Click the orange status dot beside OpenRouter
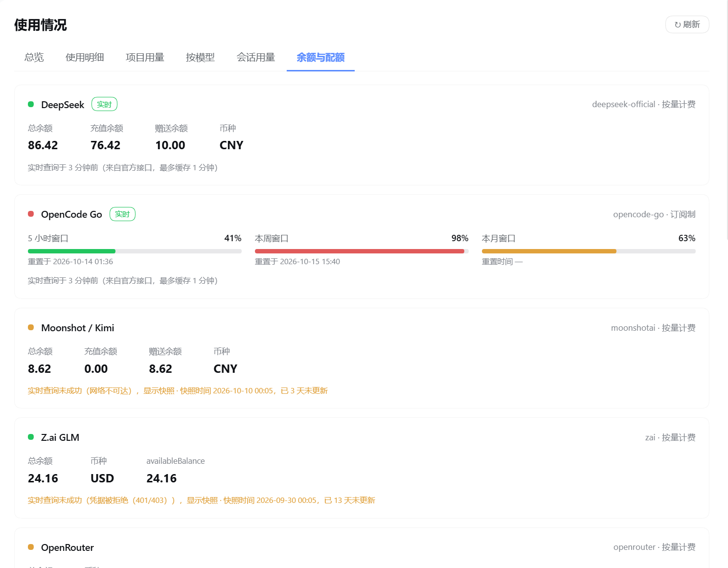728x568 pixels. [x=31, y=547]
